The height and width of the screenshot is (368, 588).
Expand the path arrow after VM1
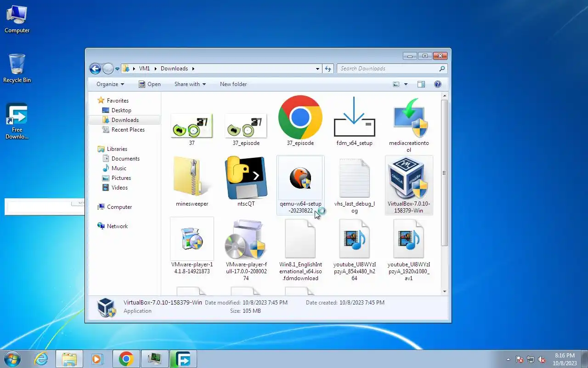(x=155, y=69)
